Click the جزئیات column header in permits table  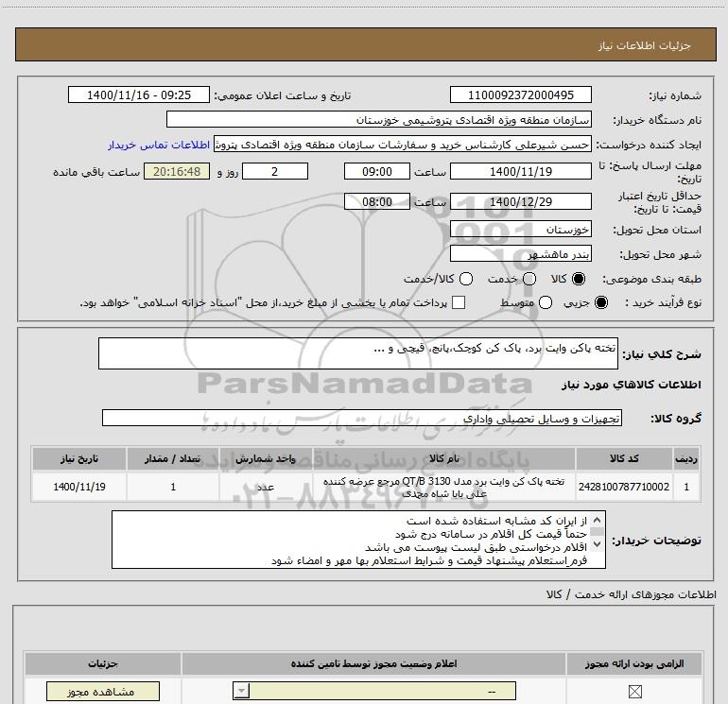point(103,663)
